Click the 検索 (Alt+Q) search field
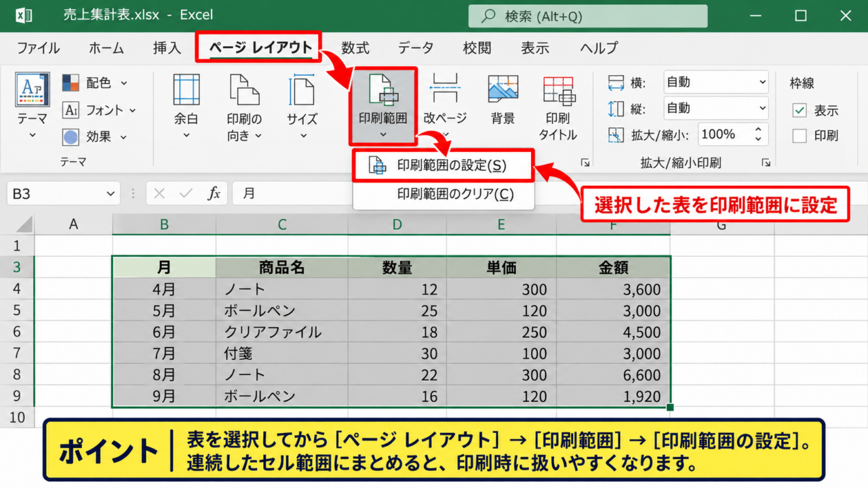 point(587,16)
